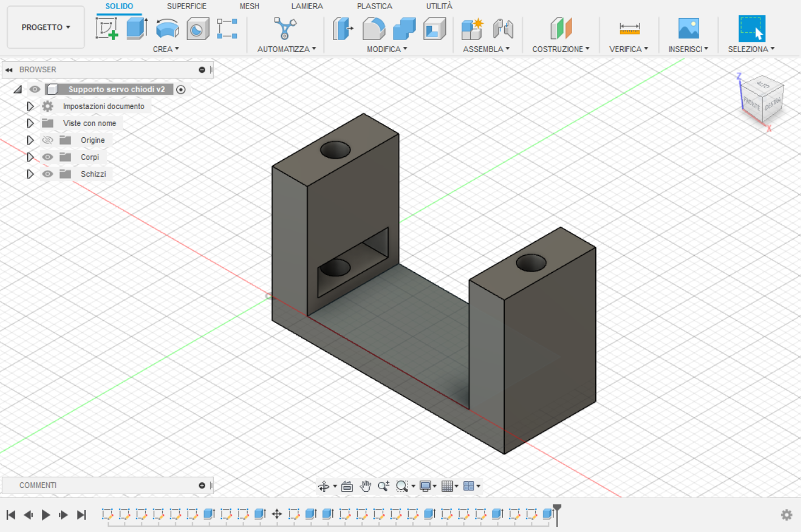Viewport: 801px width, 532px height.
Task: Activate the selection tool icon
Action: (752, 28)
